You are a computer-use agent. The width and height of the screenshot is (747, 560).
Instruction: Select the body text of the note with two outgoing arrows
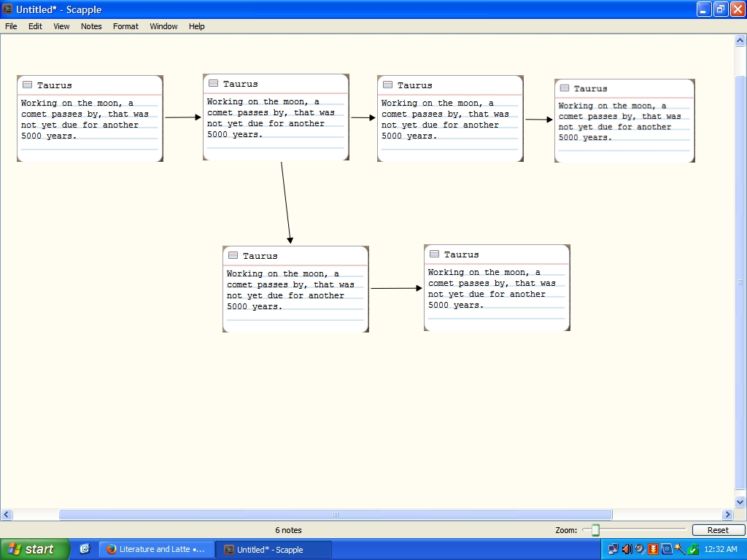(x=271, y=118)
